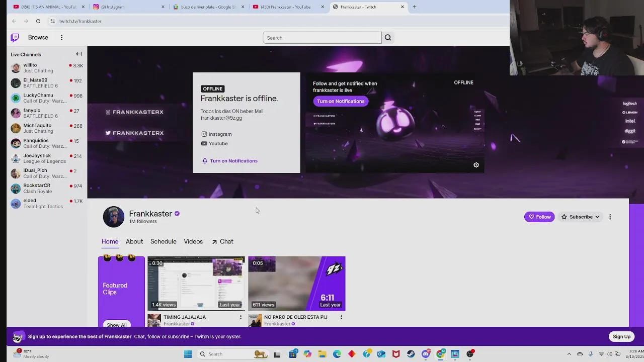Switch to the buzo de river plate Google tab
This screenshot has width=644, height=362.
[209, 7]
